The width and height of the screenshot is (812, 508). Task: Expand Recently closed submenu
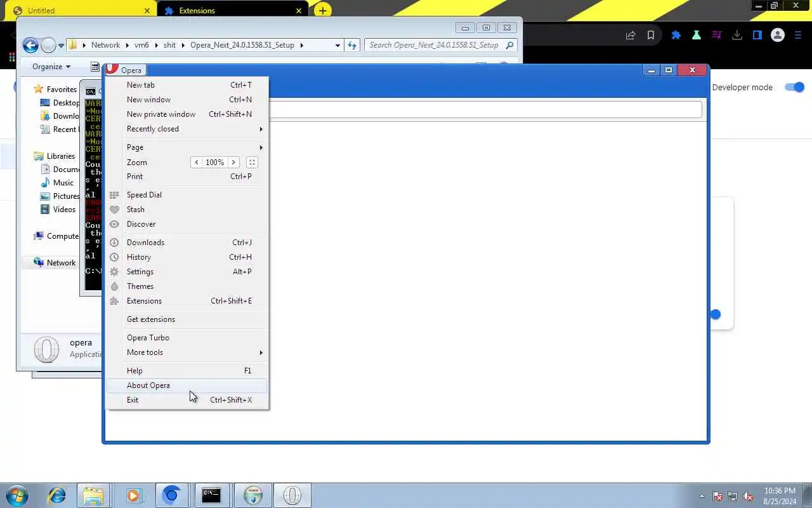click(188, 129)
